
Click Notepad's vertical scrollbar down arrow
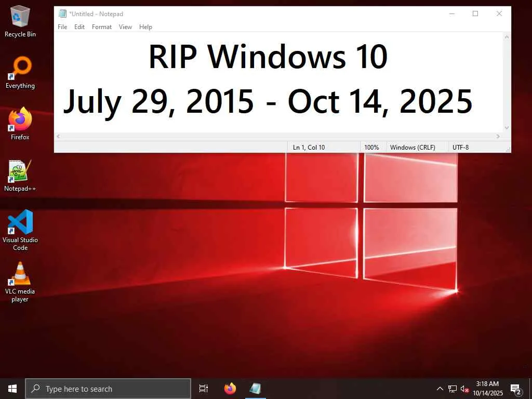tap(507, 128)
